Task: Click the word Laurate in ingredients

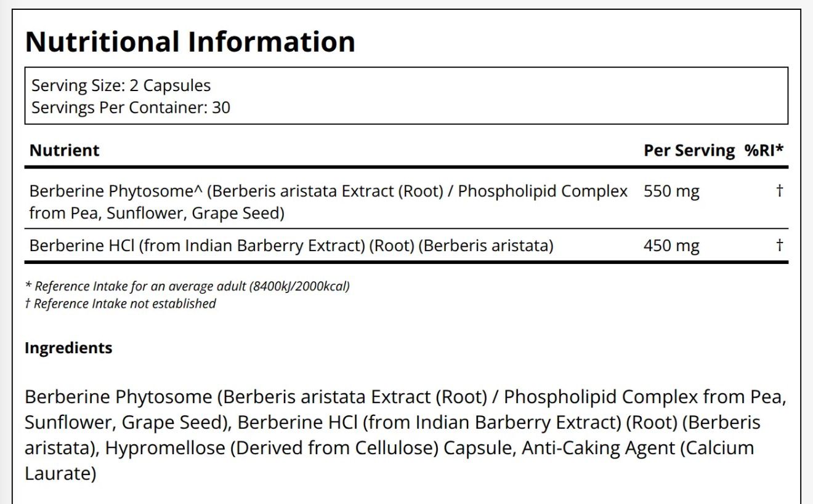Action: pyautogui.click(x=60, y=474)
